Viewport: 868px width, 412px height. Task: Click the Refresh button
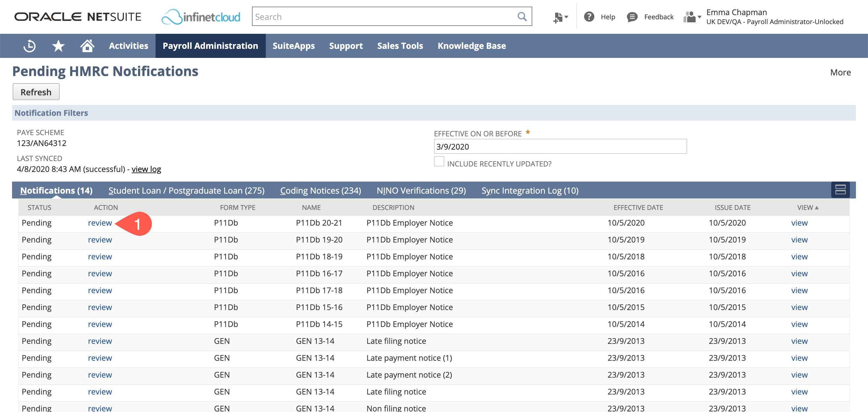click(36, 92)
